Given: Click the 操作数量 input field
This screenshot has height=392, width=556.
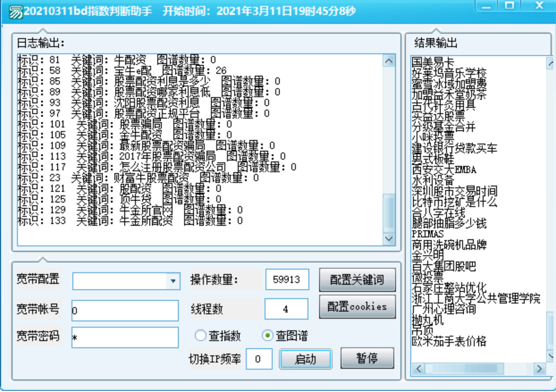Looking at the screenshot, I should click(x=287, y=279).
